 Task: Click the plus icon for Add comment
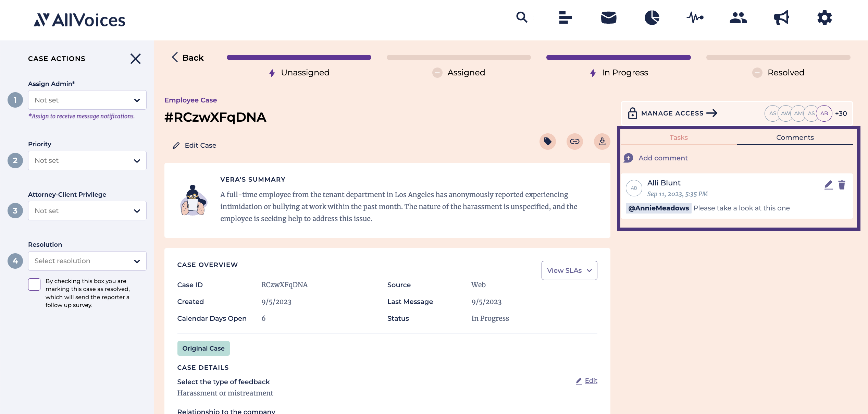click(x=629, y=158)
